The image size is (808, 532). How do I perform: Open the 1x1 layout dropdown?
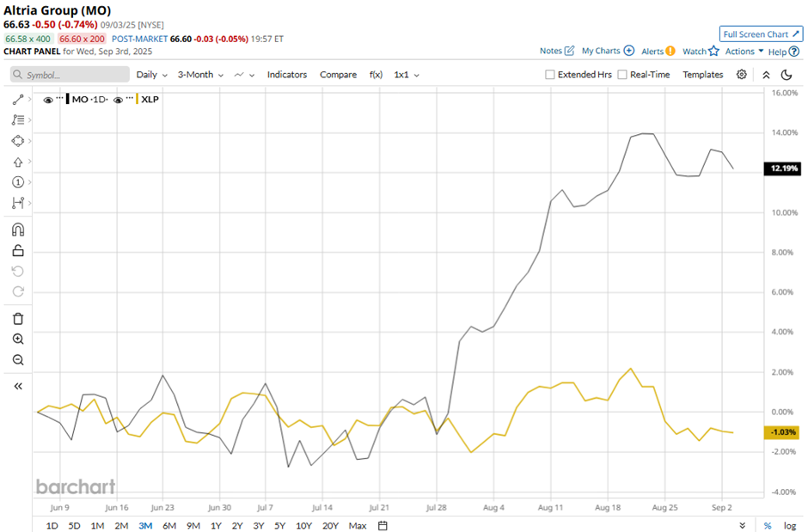click(x=407, y=75)
